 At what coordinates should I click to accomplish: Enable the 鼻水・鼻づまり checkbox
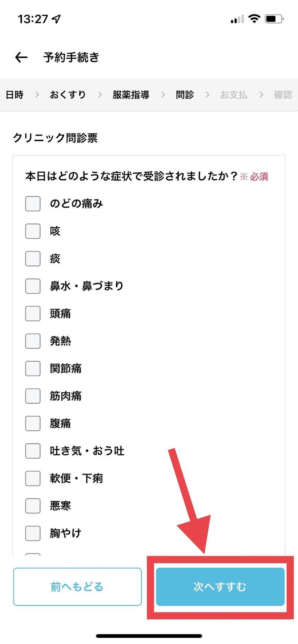(x=33, y=286)
